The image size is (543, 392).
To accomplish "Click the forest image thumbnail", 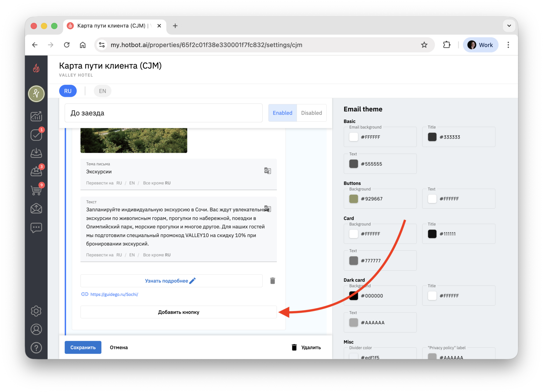I will pyautogui.click(x=134, y=140).
